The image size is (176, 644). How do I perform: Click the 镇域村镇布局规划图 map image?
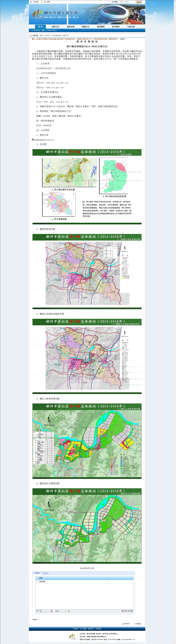(87, 271)
